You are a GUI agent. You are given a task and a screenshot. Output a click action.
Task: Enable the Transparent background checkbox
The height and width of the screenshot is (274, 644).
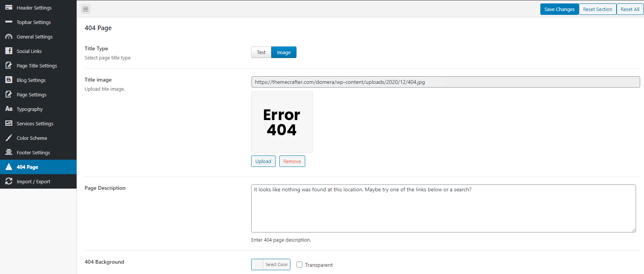[x=300, y=264]
